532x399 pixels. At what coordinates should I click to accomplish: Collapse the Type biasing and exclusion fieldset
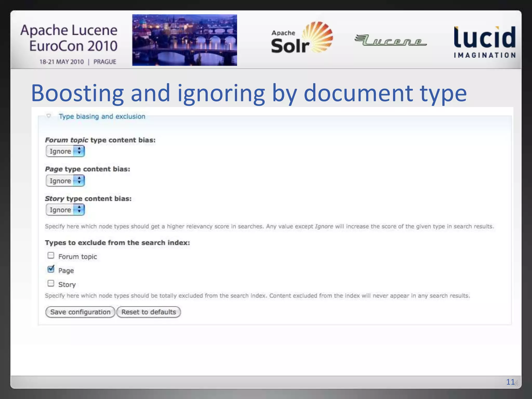[x=49, y=116]
